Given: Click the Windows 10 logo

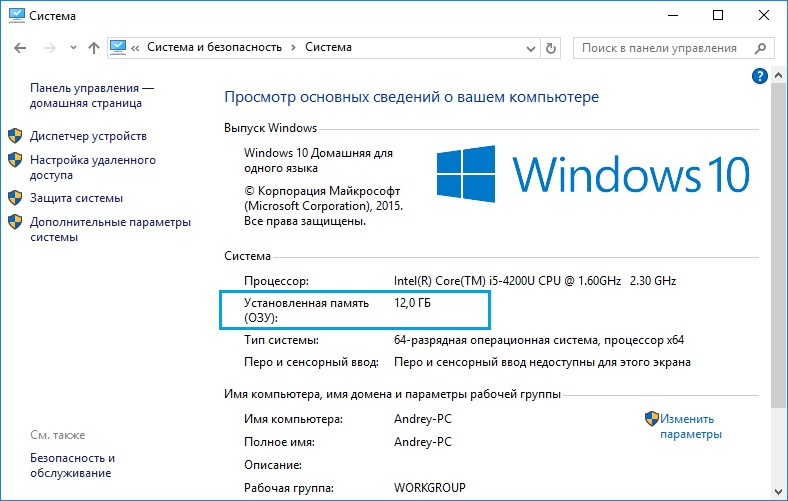Looking at the screenshot, I should (x=593, y=174).
